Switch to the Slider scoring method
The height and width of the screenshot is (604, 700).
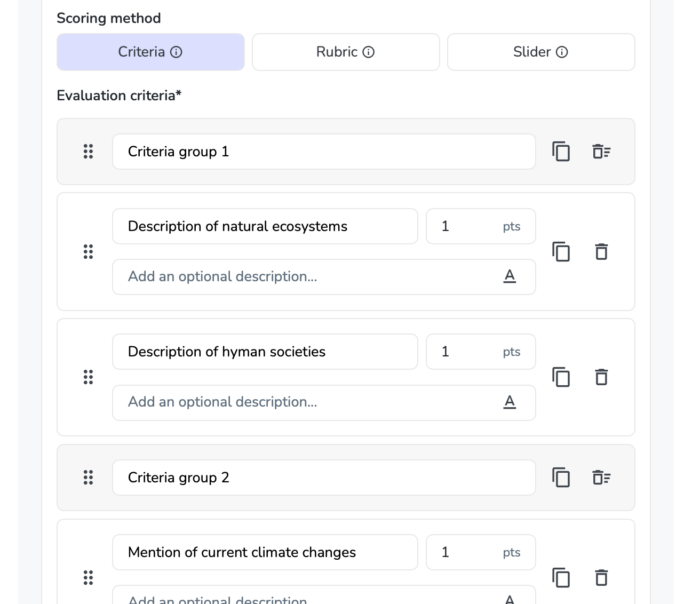coord(541,52)
